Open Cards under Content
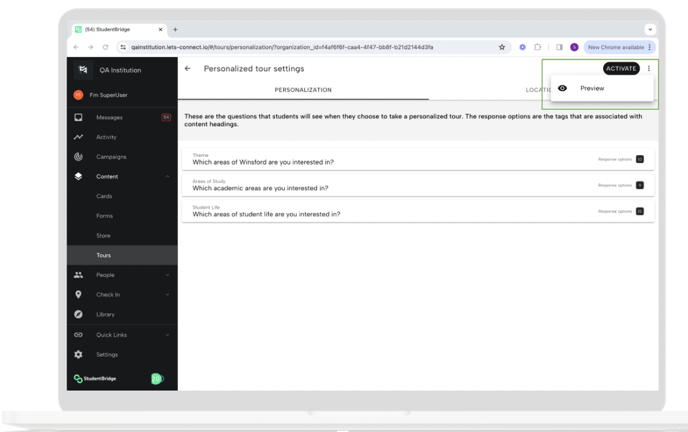 (x=104, y=196)
